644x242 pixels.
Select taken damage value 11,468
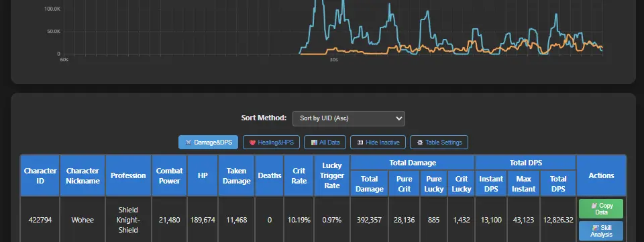(237, 220)
